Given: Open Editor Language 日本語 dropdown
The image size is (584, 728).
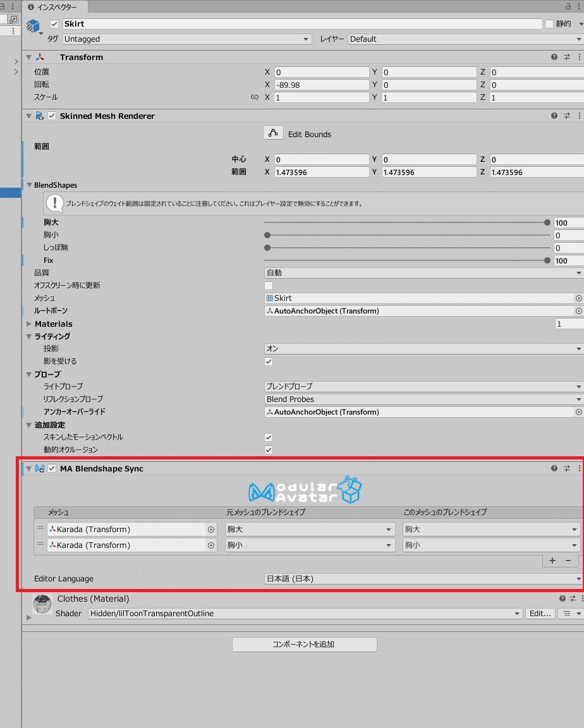Looking at the screenshot, I should (424, 578).
